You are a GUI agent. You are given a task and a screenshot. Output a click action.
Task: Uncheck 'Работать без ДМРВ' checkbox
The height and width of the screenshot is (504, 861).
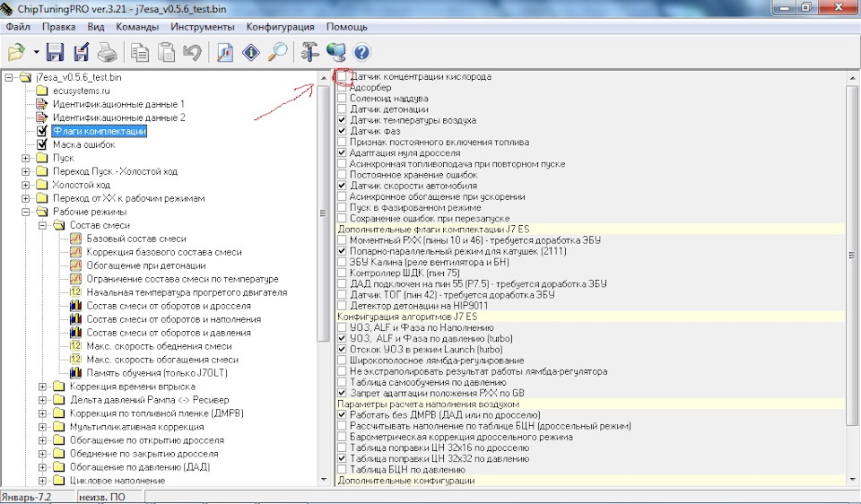[342, 415]
